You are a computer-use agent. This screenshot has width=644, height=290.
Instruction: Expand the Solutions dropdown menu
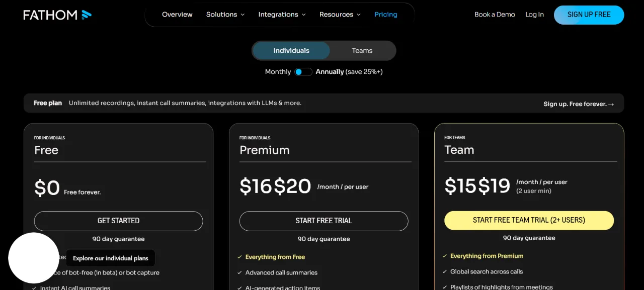click(x=225, y=15)
